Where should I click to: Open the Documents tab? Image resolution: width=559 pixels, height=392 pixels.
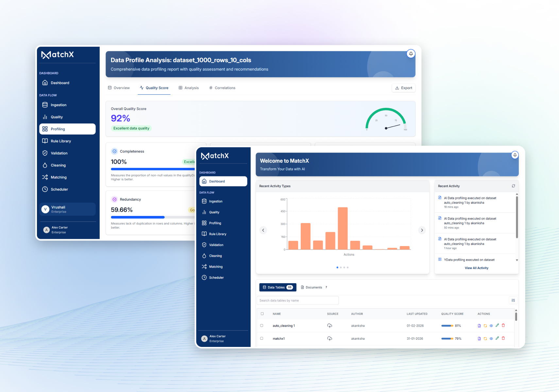click(x=314, y=287)
